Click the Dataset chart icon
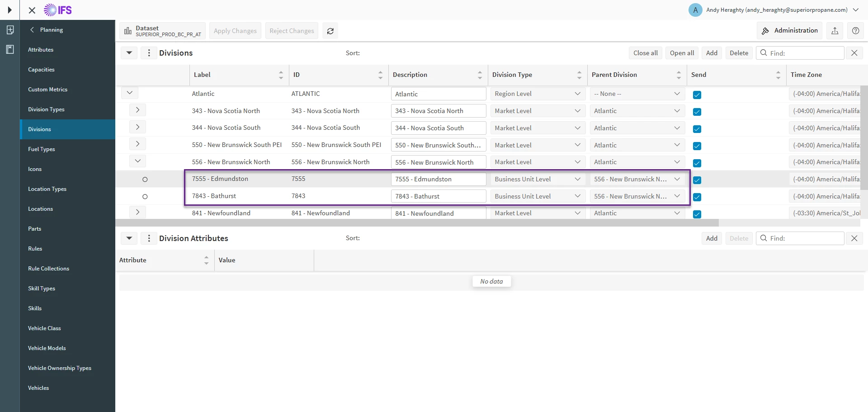Image resolution: width=868 pixels, height=412 pixels. [128, 31]
